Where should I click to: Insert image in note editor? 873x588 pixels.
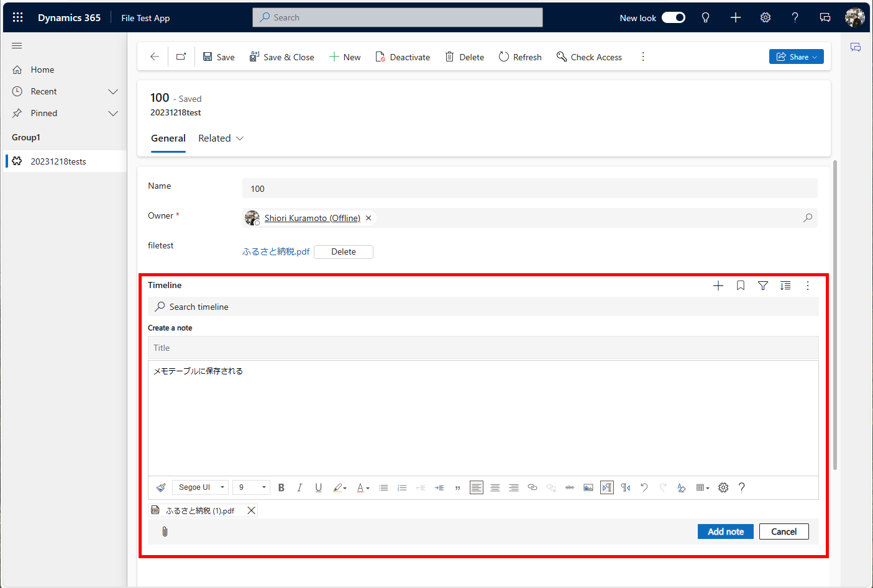coord(588,487)
